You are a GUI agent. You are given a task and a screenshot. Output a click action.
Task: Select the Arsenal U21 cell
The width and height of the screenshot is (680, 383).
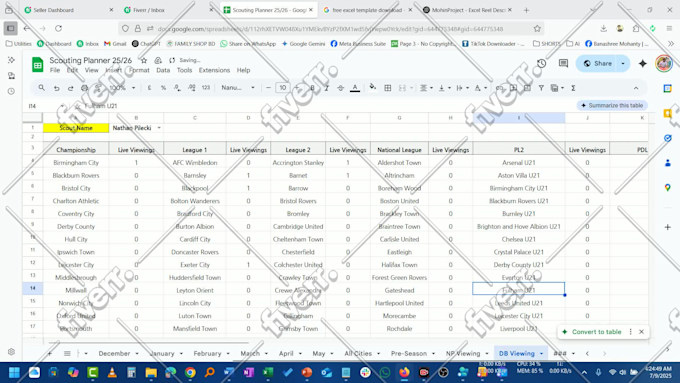point(519,163)
